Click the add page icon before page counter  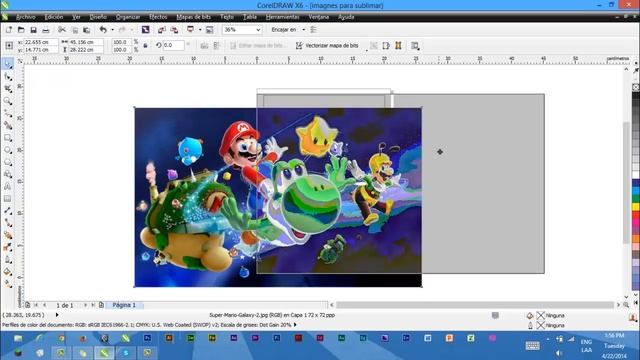28,305
